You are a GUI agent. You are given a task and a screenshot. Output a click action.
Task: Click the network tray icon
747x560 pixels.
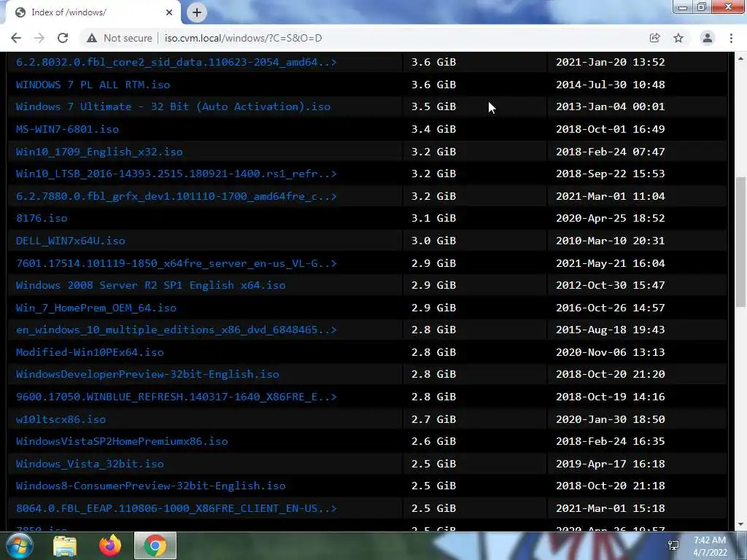coord(673,545)
